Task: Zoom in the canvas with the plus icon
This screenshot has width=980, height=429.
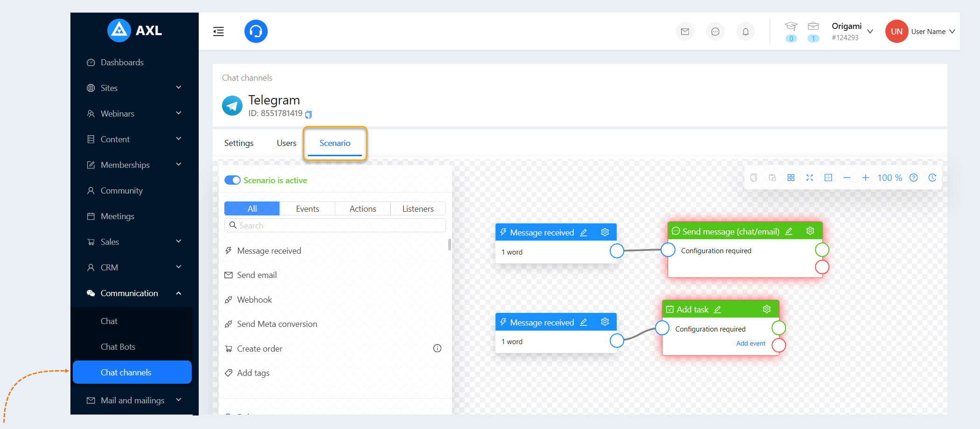Action: pos(865,178)
